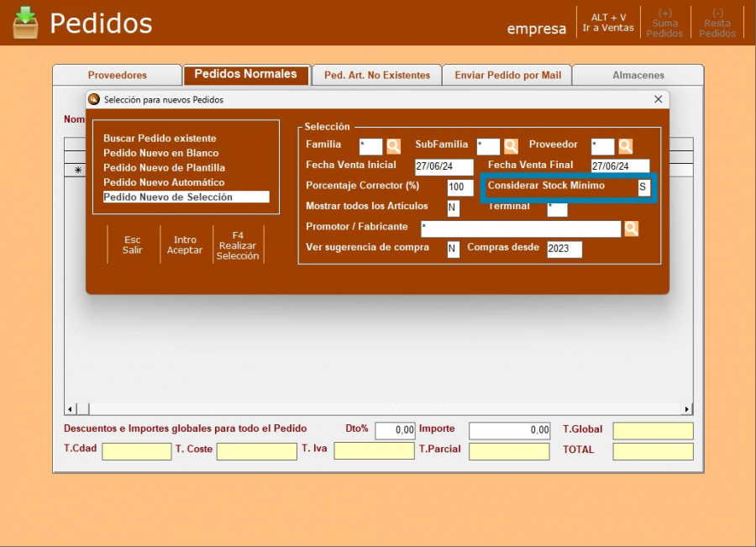
Task: Click the horizontal scrollbar right arrow
Action: tap(687, 409)
